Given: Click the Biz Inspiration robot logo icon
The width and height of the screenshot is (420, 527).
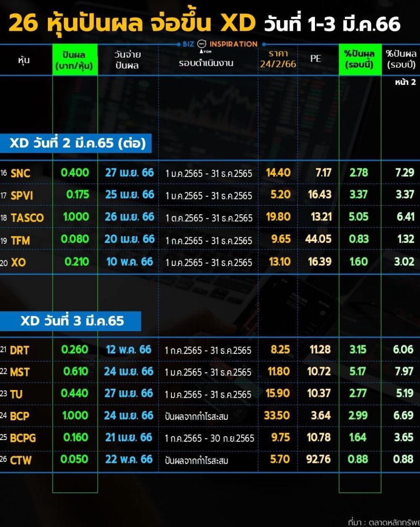Looking at the screenshot, I should (x=202, y=44).
